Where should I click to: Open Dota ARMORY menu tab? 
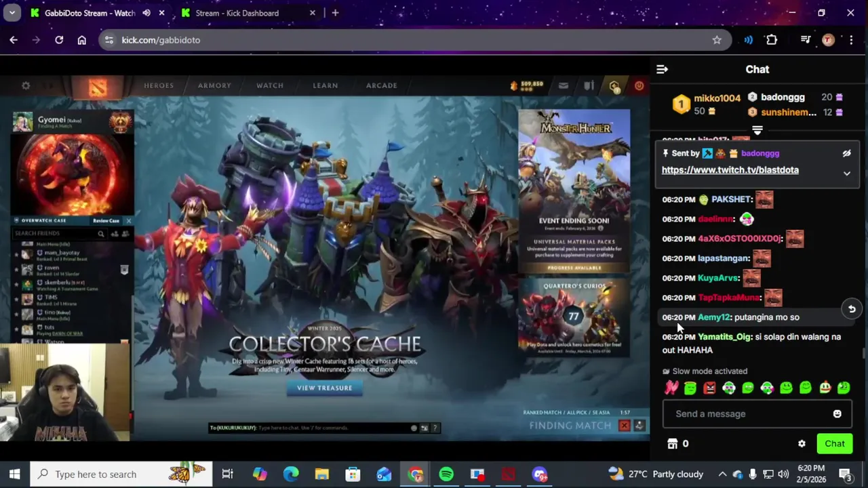click(x=214, y=85)
